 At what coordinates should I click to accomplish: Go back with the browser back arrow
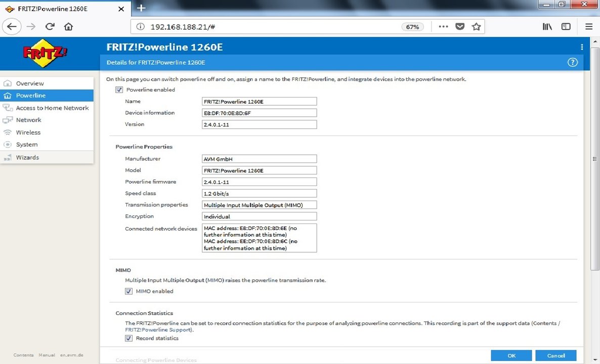12,26
